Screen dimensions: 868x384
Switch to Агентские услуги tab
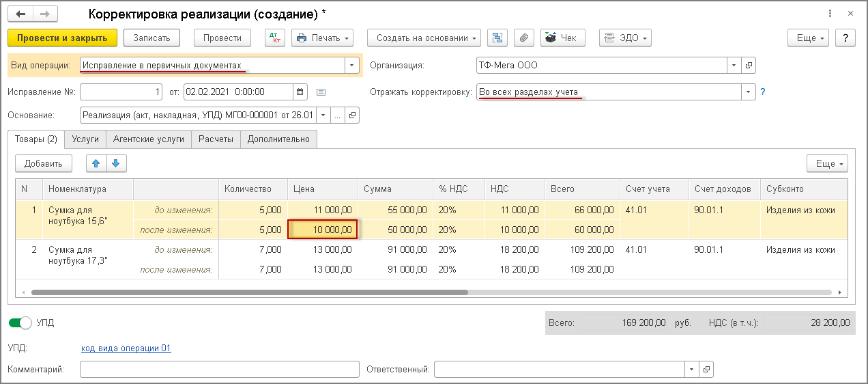(x=149, y=139)
